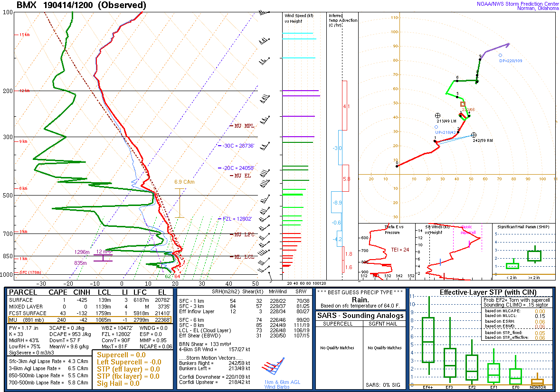Click '700-500mb Lapse Rate' row

point(48,383)
